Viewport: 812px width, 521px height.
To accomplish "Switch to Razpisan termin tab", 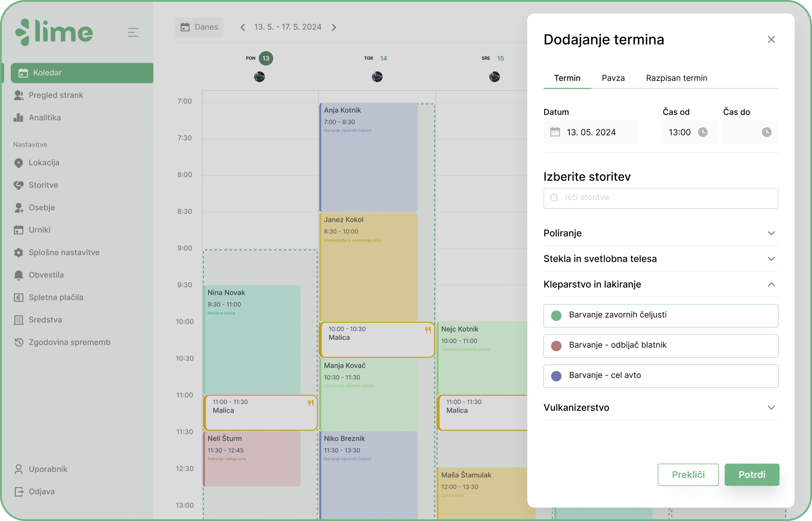I will [676, 78].
